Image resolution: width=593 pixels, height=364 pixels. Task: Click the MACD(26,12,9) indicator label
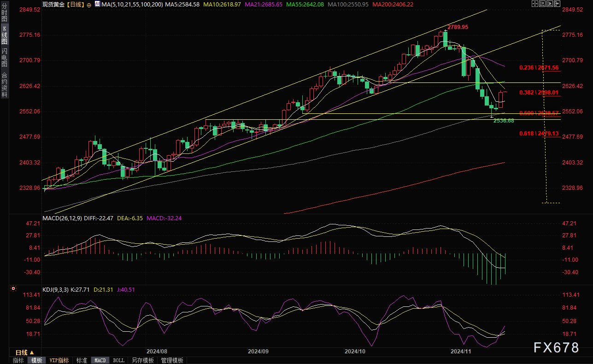(63, 218)
